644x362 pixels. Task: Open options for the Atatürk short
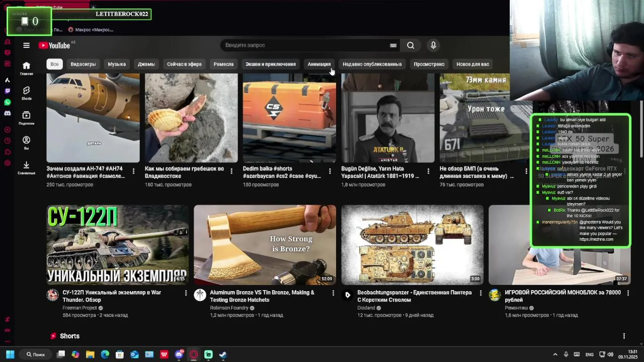[428, 171]
